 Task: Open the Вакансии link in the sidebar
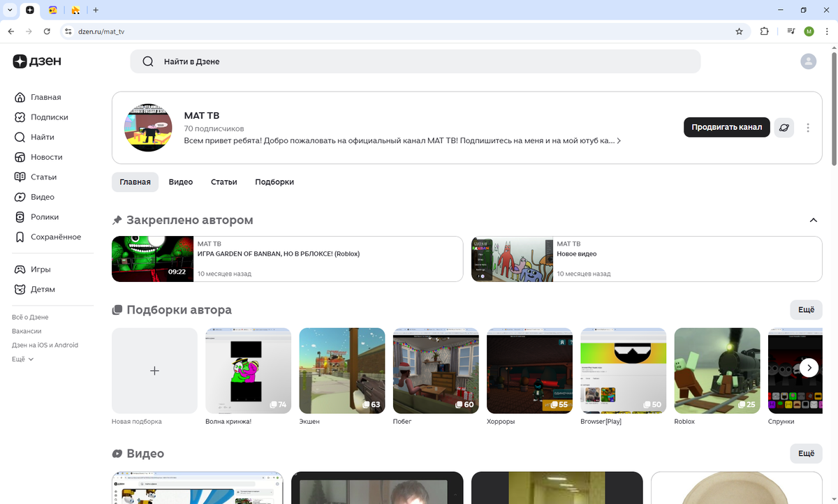click(x=27, y=331)
